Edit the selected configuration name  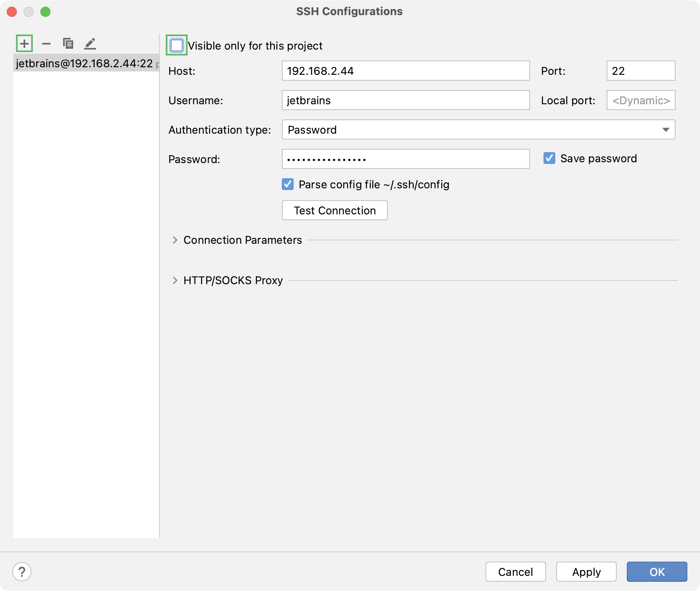[90, 43]
